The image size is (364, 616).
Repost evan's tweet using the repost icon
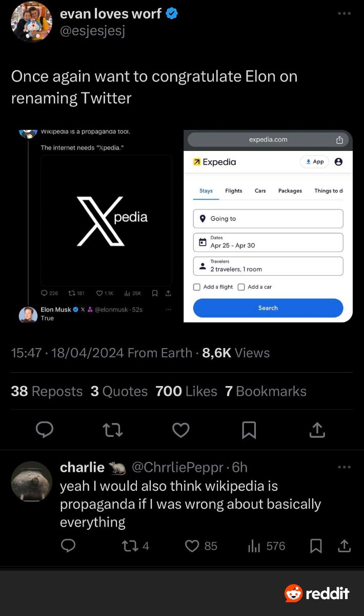tap(113, 430)
